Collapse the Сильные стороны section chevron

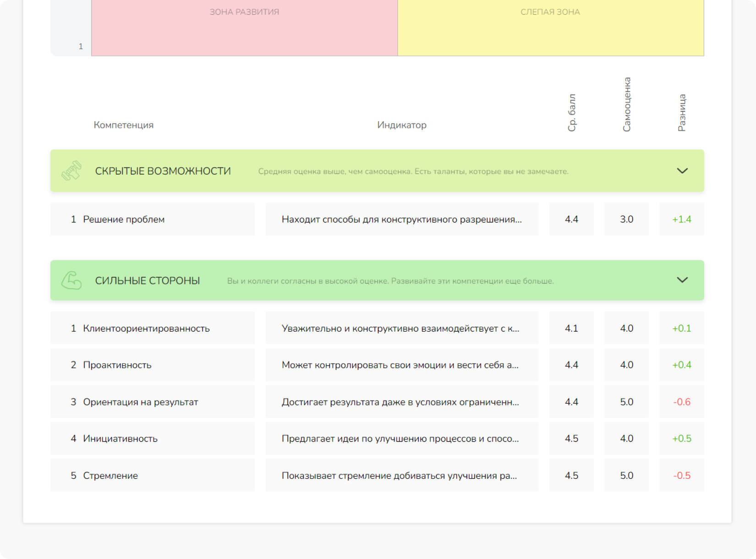[682, 280]
